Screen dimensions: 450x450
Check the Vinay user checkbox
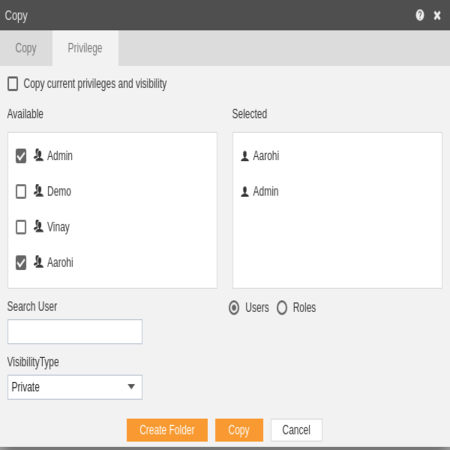tap(21, 227)
